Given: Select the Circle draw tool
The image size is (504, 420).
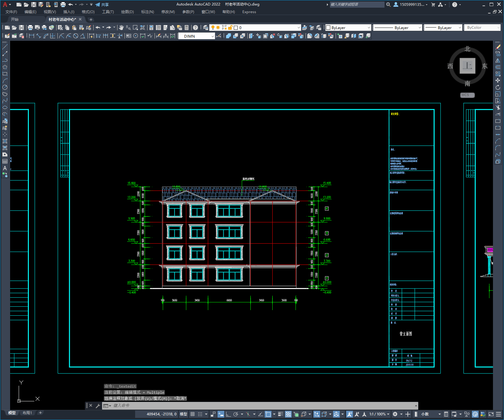Looking at the screenshot, I should tap(5, 87).
